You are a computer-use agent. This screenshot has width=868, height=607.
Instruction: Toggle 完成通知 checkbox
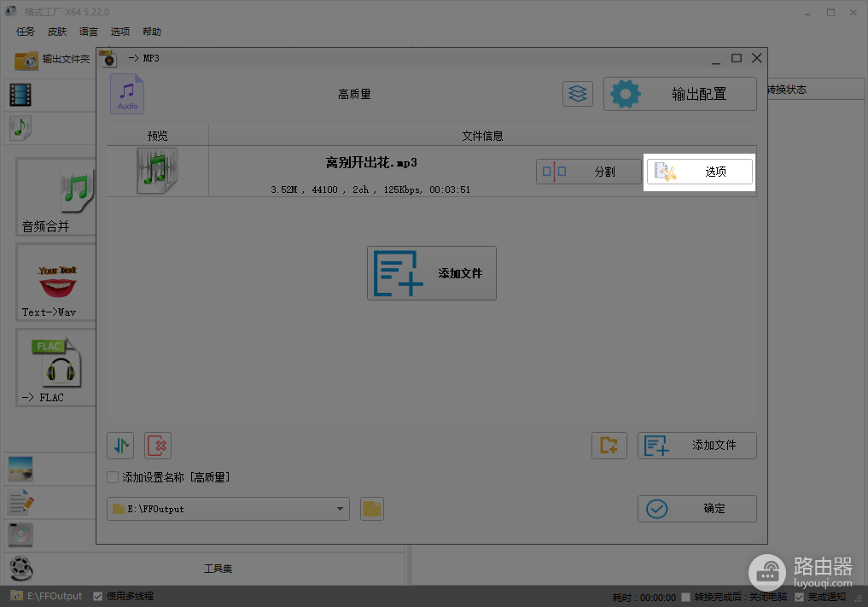coord(800,597)
